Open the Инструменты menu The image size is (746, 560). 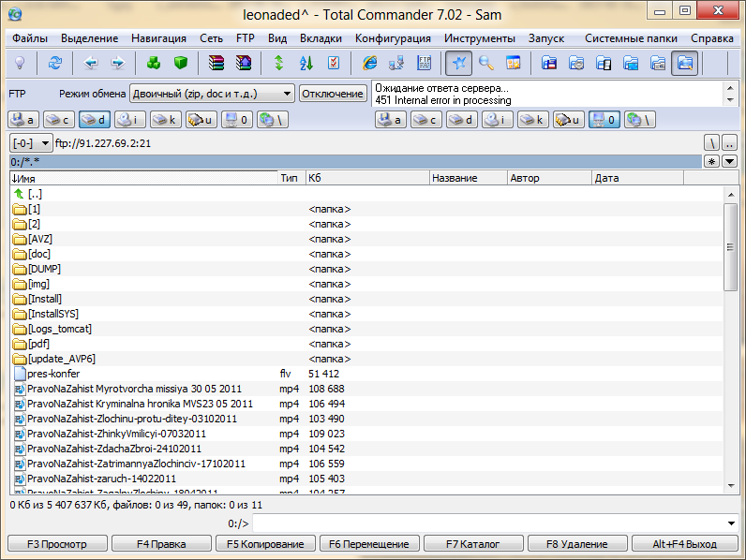(x=479, y=38)
